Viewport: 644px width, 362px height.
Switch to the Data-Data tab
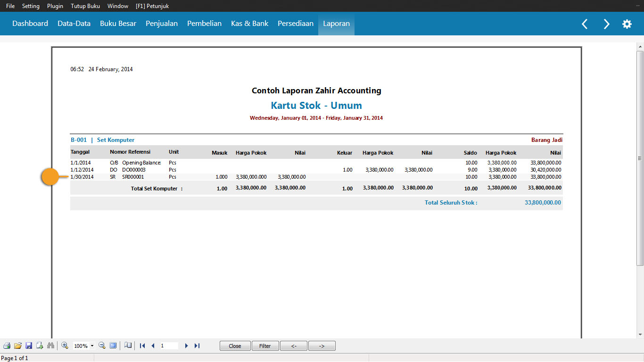74,24
